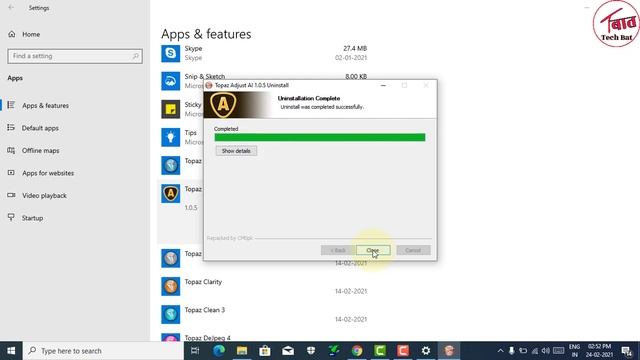
Task: Click the Find a setting search box
Action: pos(75,56)
